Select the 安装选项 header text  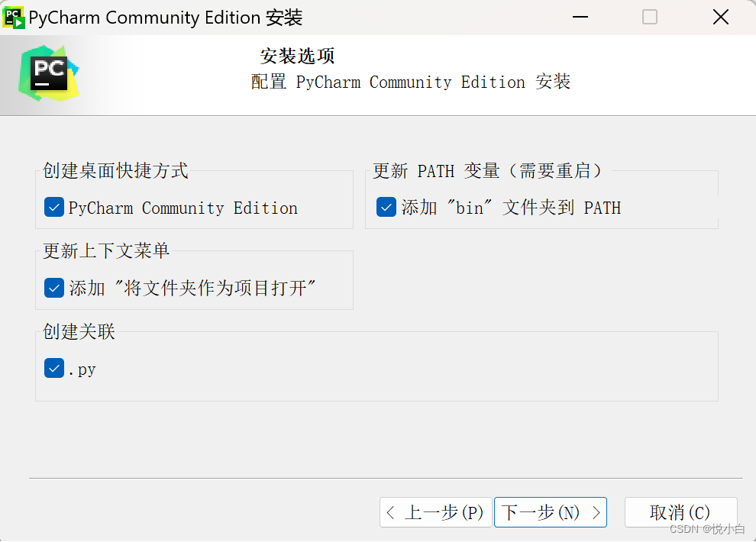[x=297, y=56]
